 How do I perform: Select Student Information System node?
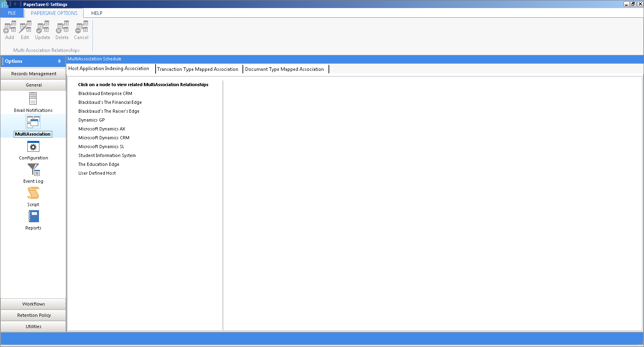(107, 155)
